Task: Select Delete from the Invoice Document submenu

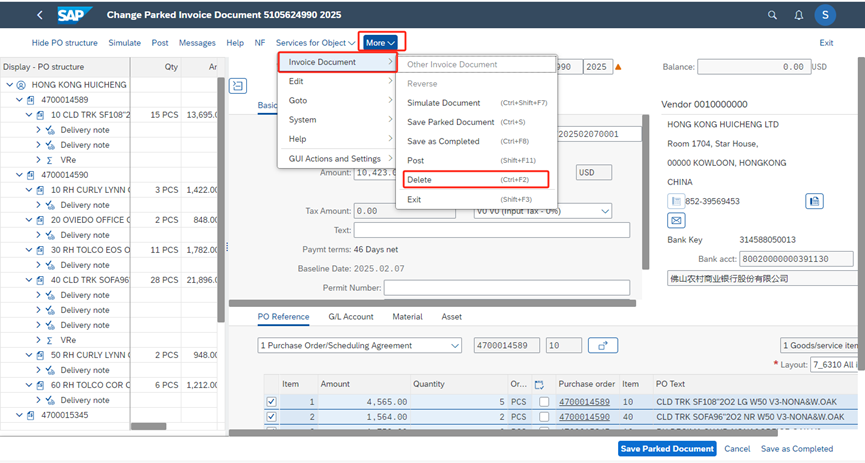Action: tap(420, 180)
